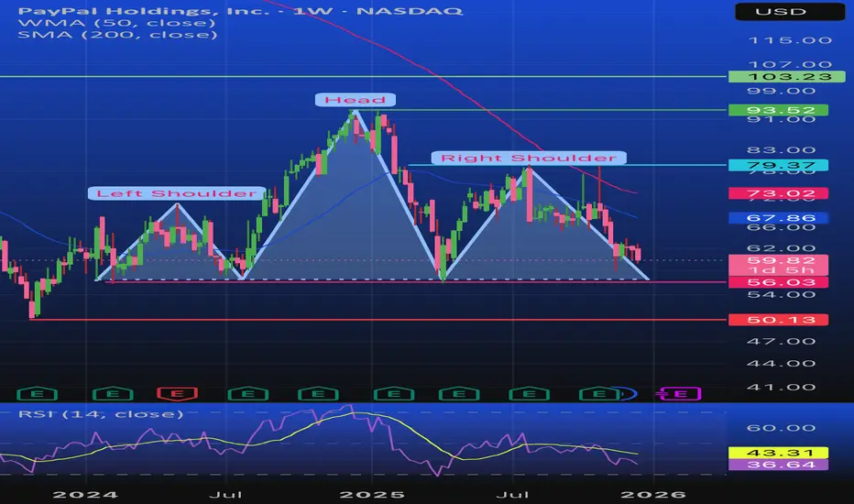Click the 36.64 purple RSI value
Screen dimensions: 854x504
pos(778,465)
